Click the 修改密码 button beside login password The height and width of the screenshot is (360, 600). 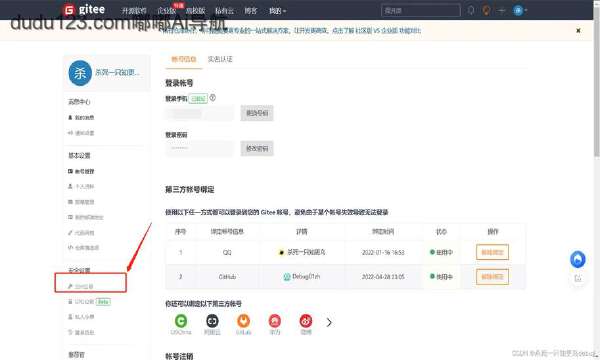[x=257, y=148]
